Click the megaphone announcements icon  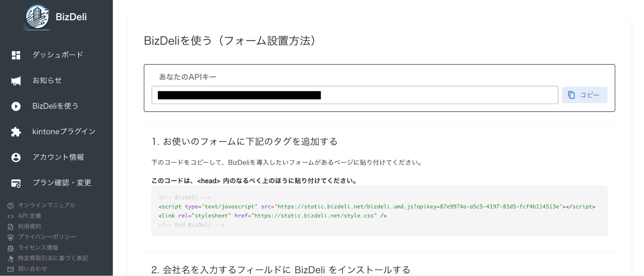pyautogui.click(x=16, y=81)
